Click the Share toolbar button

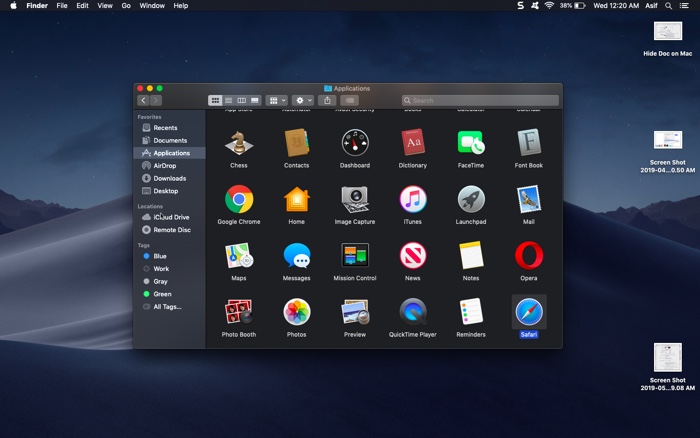tap(327, 100)
